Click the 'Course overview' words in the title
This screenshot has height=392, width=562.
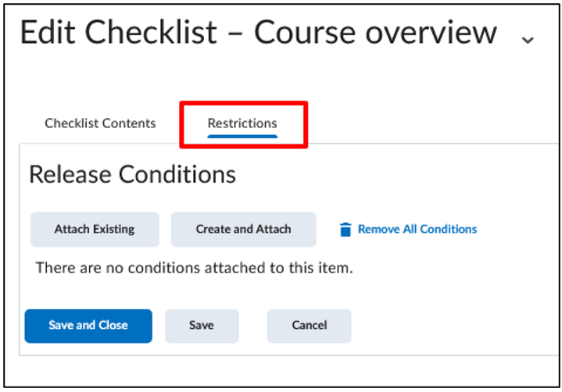pos(376,32)
